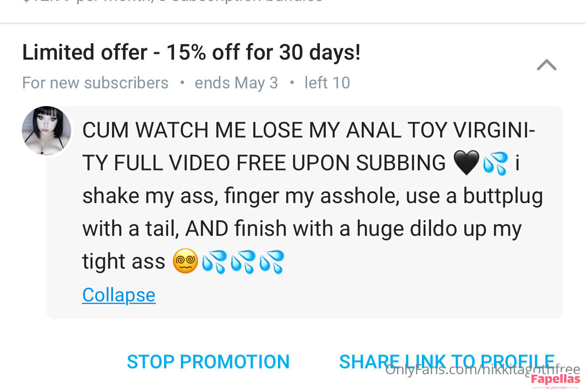Click the 'We love porn' tagline under logo
Screen dimensions: 585x392
pos(555,387)
